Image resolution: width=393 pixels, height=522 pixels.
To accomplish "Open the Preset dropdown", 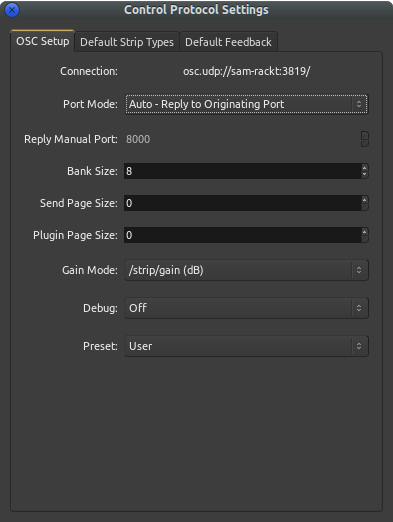I will coord(247,346).
